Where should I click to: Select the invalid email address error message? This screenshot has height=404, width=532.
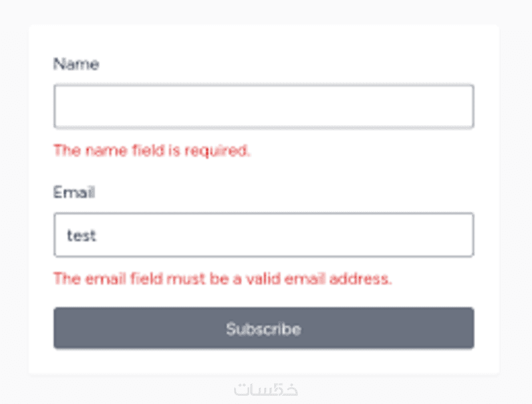click(x=222, y=278)
